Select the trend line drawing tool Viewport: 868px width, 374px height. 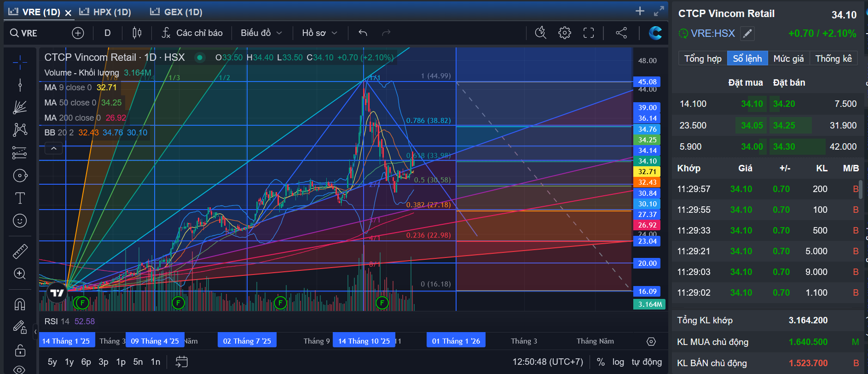point(20,85)
